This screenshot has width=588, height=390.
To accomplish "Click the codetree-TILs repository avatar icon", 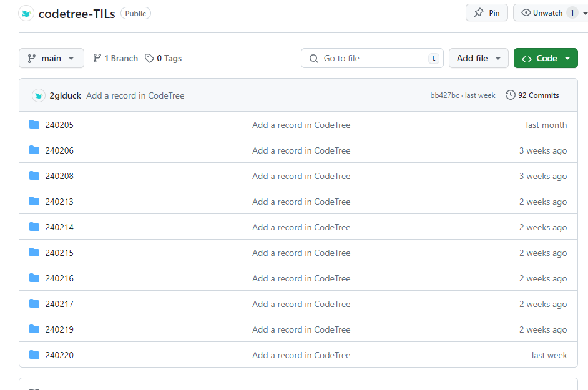I will point(26,14).
